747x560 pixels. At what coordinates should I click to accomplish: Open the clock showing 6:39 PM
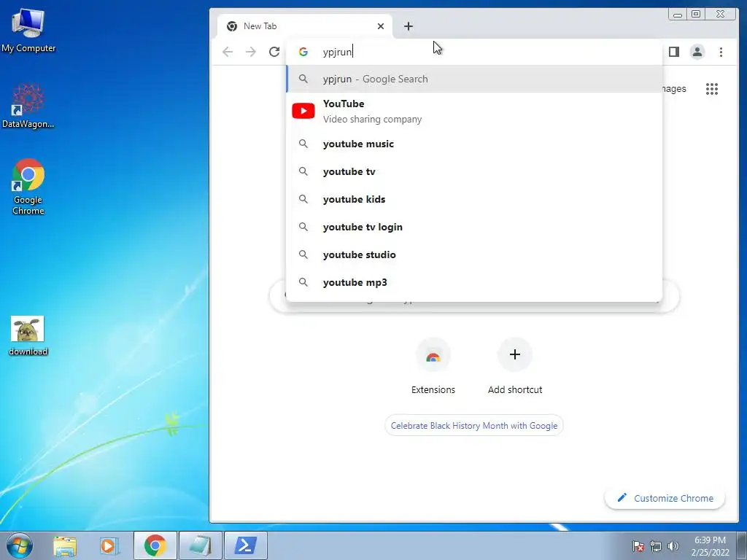710,546
